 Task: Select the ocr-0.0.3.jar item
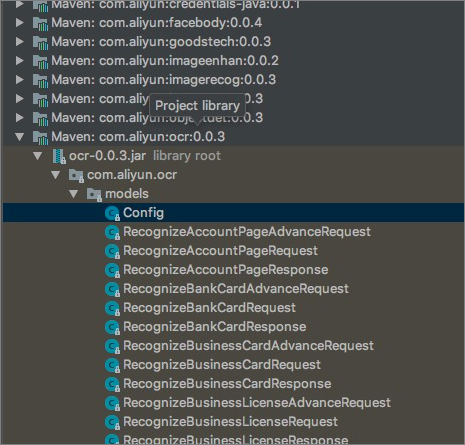click(x=108, y=156)
